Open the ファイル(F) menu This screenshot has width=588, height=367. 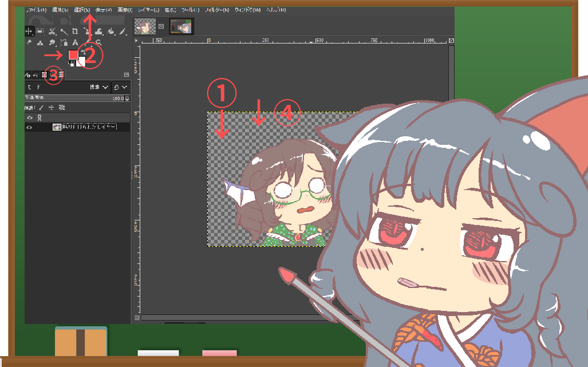tap(36, 10)
